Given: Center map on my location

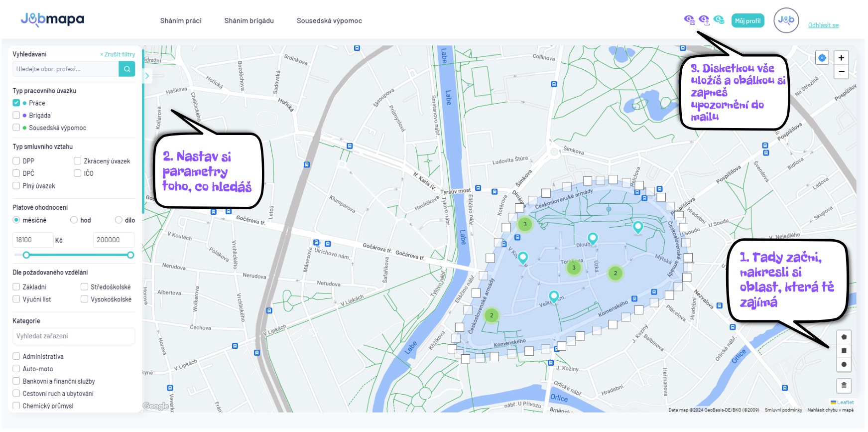Looking at the screenshot, I should click(822, 58).
